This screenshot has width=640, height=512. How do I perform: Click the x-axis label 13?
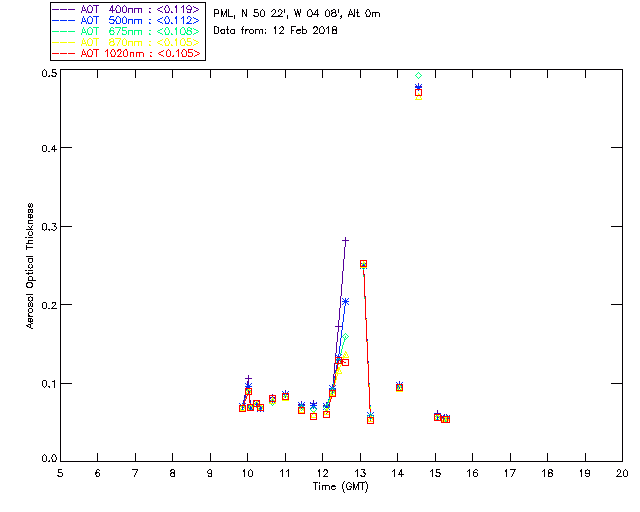(x=360, y=473)
